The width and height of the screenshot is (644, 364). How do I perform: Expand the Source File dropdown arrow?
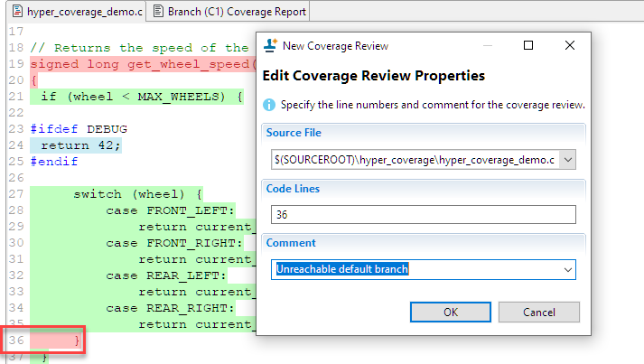[567, 160]
